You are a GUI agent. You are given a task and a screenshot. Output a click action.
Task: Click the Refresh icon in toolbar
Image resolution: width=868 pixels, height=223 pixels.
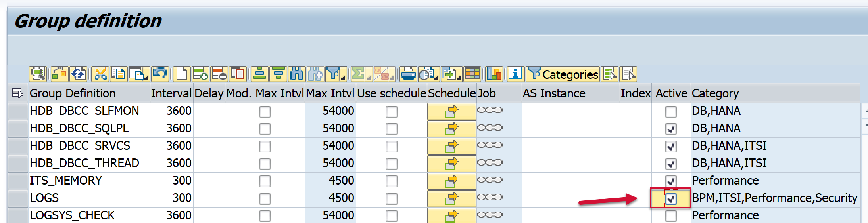[x=78, y=74]
